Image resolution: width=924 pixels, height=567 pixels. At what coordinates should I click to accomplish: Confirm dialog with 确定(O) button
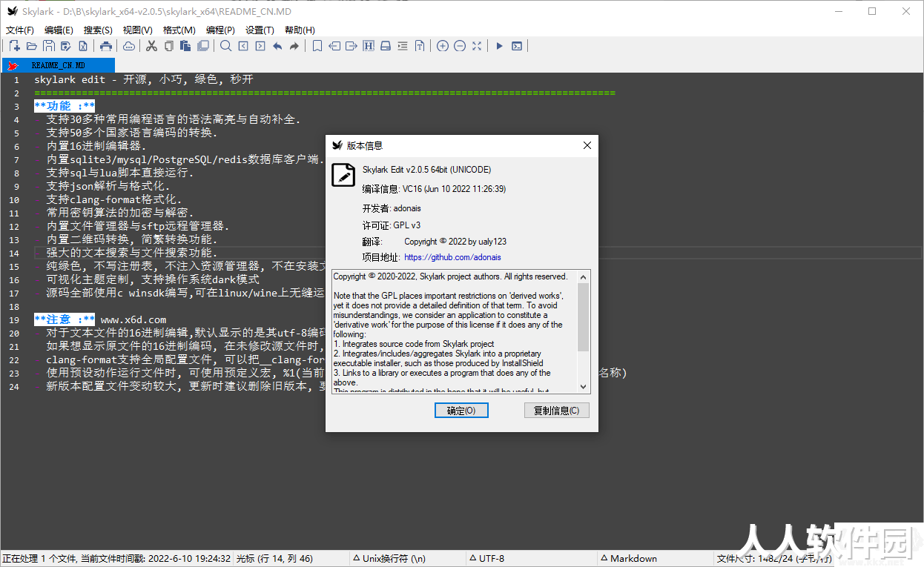[x=461, y=411]
